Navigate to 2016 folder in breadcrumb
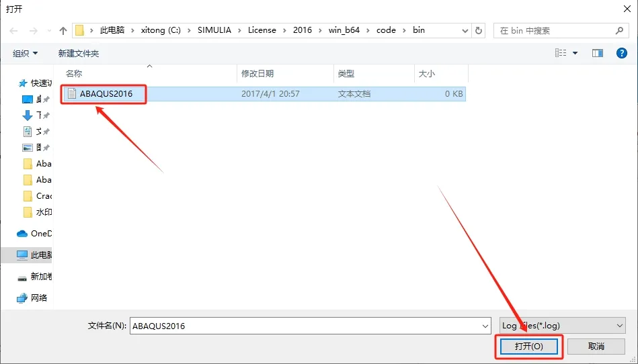This screenshot has width=638, height=364. [x=303, y=30]
